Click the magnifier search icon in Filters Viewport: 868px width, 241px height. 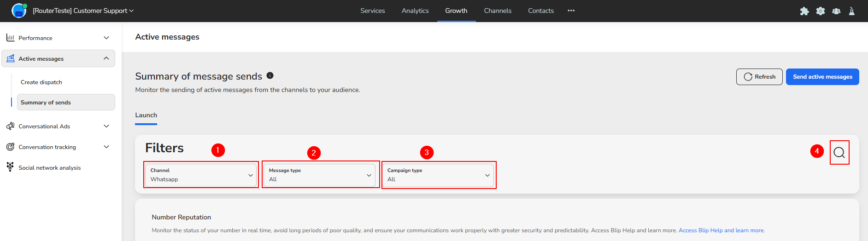click(839, 153)
